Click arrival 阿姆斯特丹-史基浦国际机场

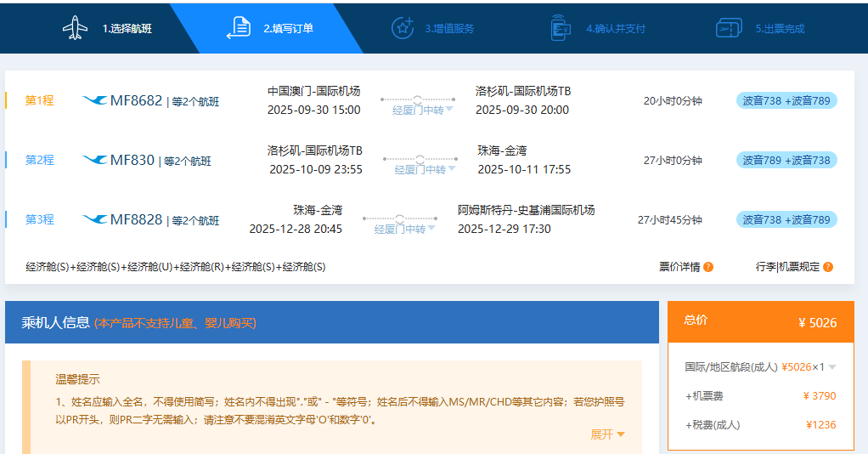coord(526,210)
